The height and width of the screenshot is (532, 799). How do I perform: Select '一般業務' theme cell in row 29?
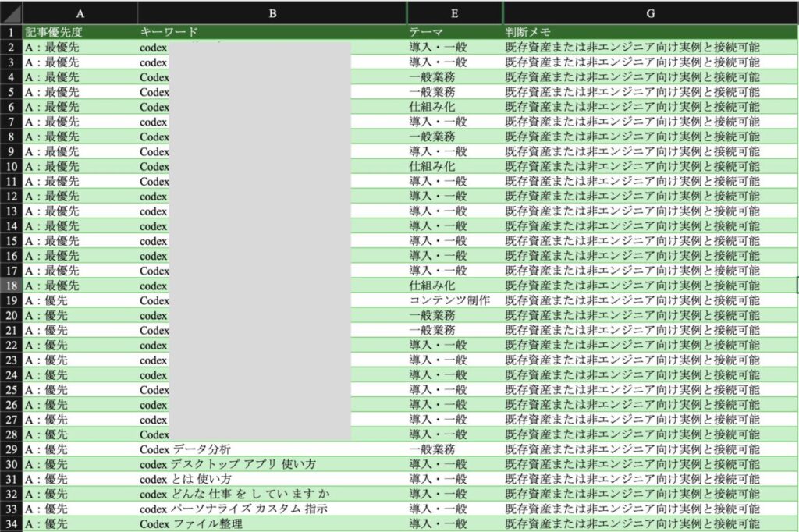point(455,449)
